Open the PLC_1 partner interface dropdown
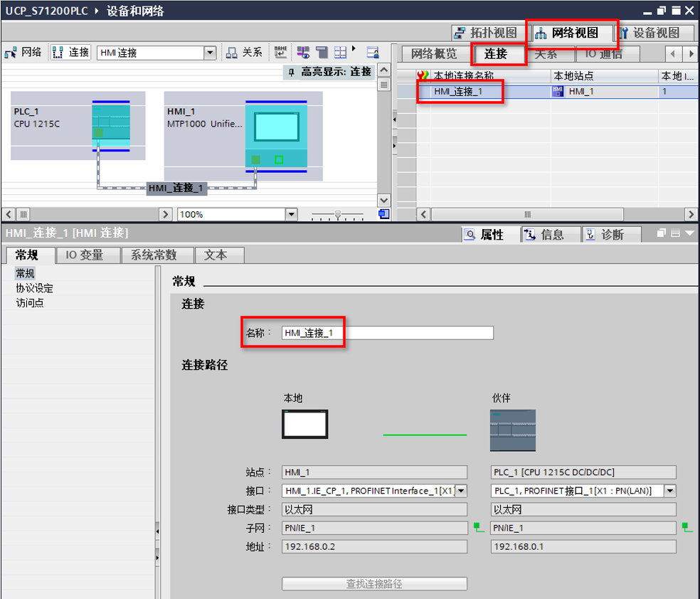The width and height of the screenshot is (700, 599). coord(669,490)
